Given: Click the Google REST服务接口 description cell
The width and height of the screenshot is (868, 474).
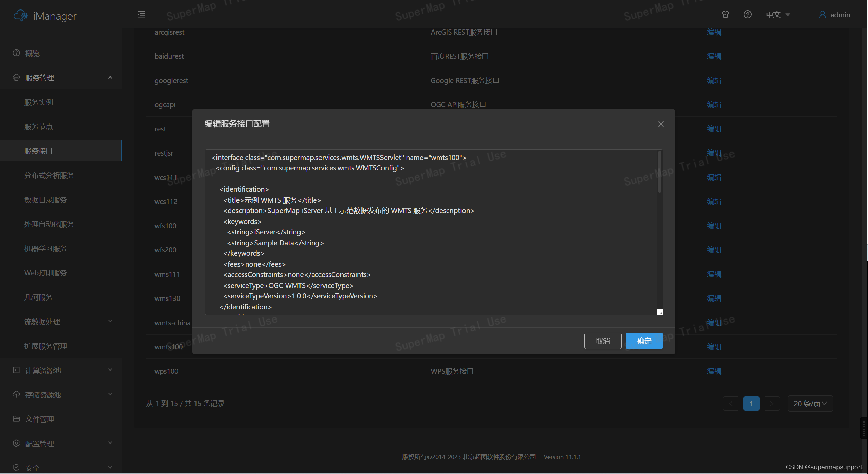Looking at the screenshot, I should [465, 80].
